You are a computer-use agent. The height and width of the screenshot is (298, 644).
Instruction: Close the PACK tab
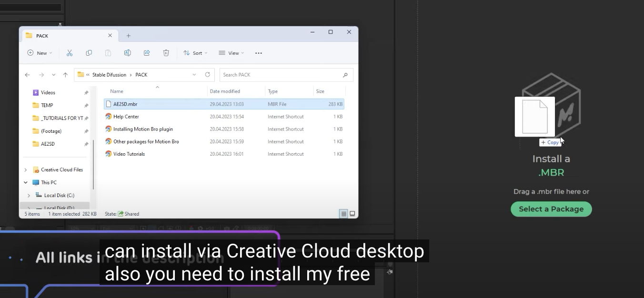(x=110, y=35)
